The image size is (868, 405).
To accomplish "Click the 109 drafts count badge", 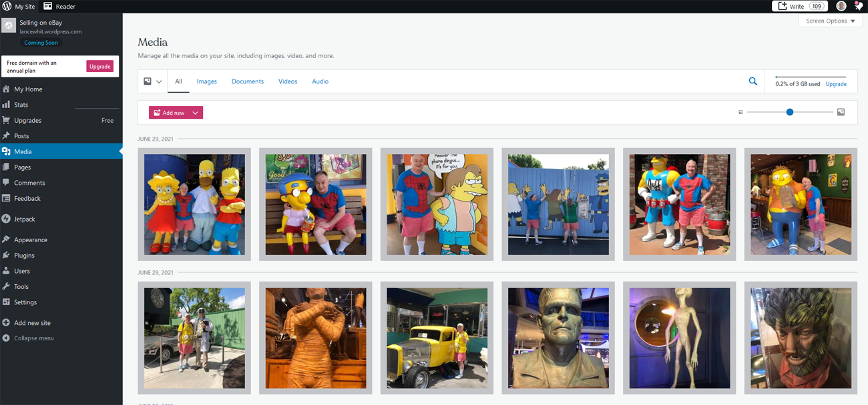I will (x=817, y=6).
